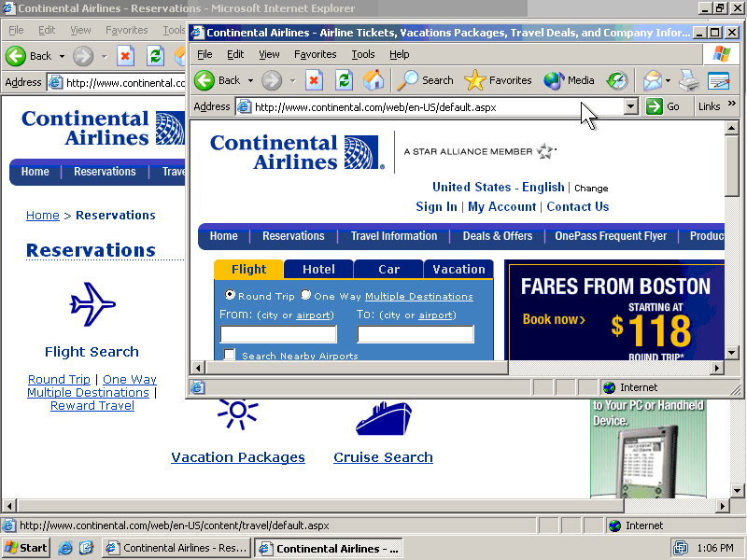Click Book now on Boston fares banner

pos(554,319)
